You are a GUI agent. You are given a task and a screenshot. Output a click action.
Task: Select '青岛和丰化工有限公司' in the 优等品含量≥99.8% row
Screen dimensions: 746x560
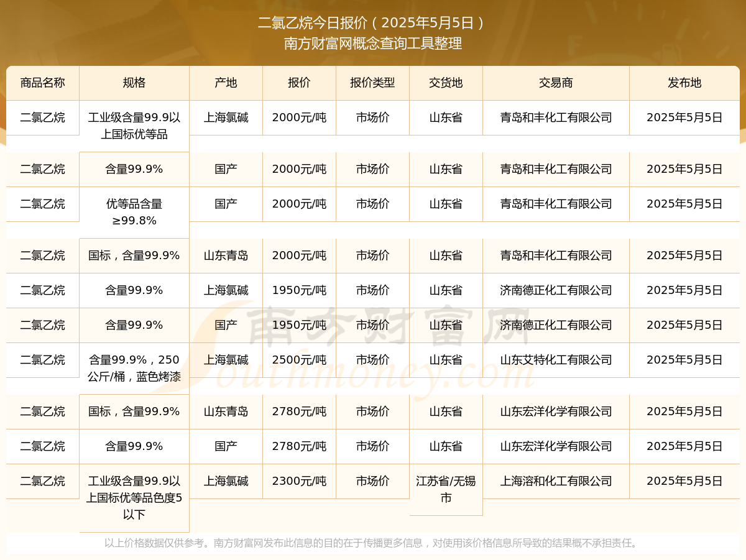pyautogui.click(x=556, y=204)
